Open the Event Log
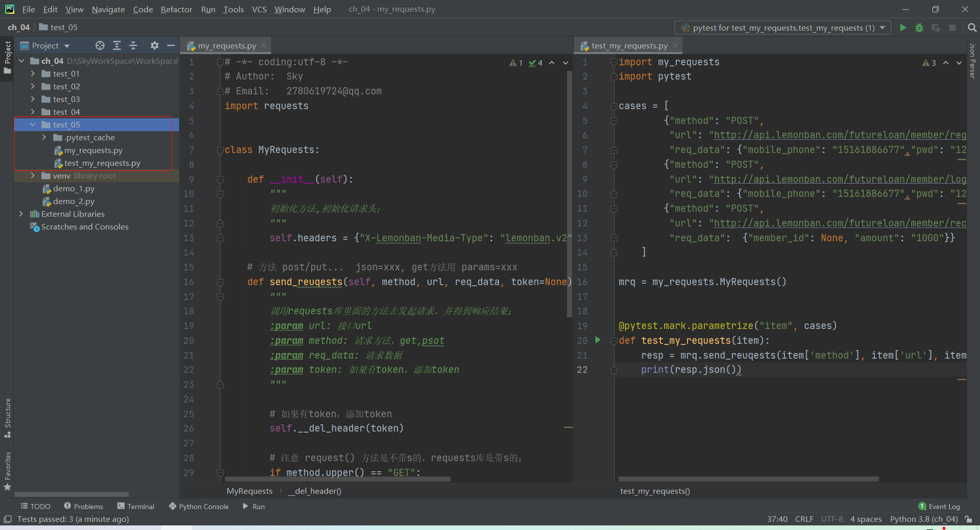Screen dimensions: 980x530 pyautogui.click(x=939, y=506)
